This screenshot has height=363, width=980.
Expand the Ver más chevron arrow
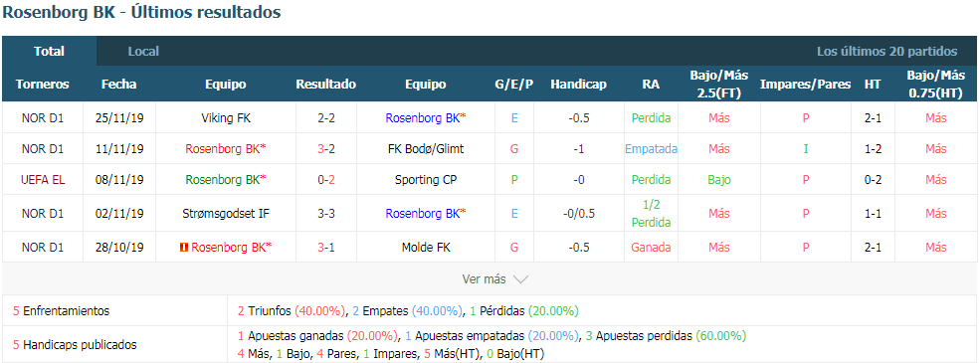pos(520,279)
